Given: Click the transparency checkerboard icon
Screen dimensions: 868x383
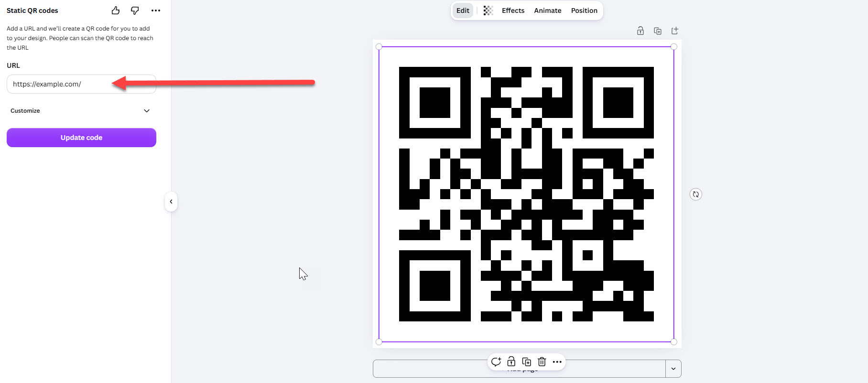Looking at the screenshot, I should (488, 11).
